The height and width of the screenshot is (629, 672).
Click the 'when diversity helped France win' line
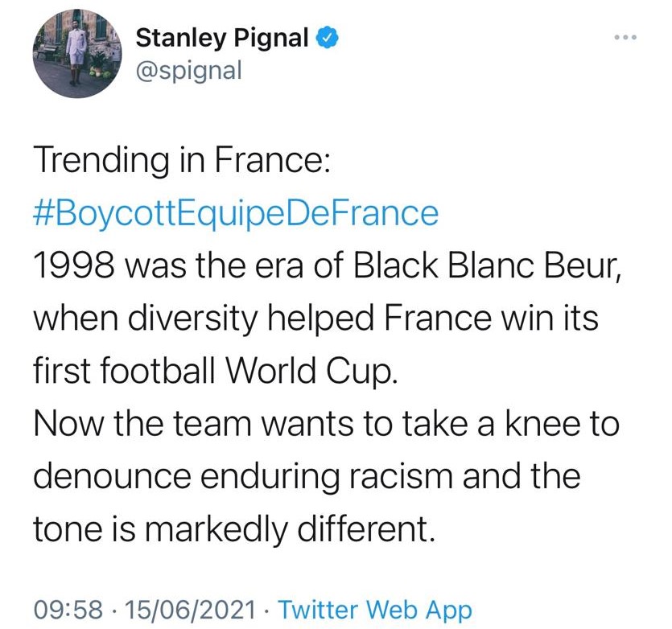[x=315, y=319]
